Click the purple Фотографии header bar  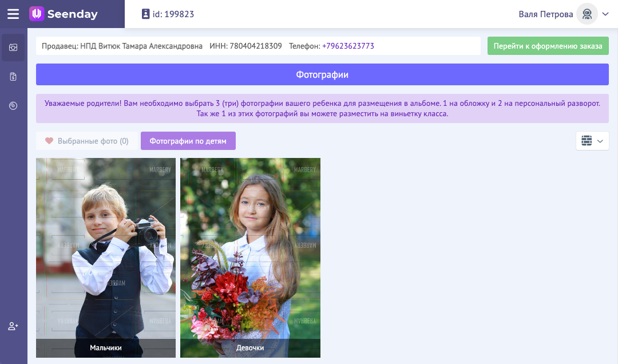(323, 74)
